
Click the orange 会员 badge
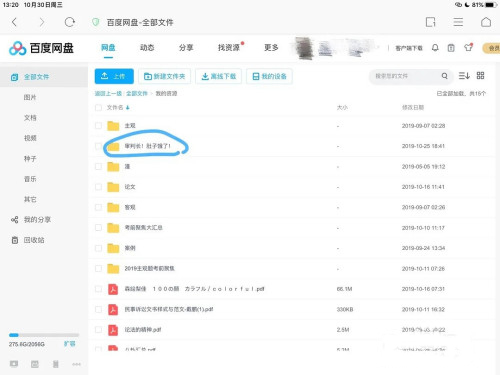[x=491, y=48]
